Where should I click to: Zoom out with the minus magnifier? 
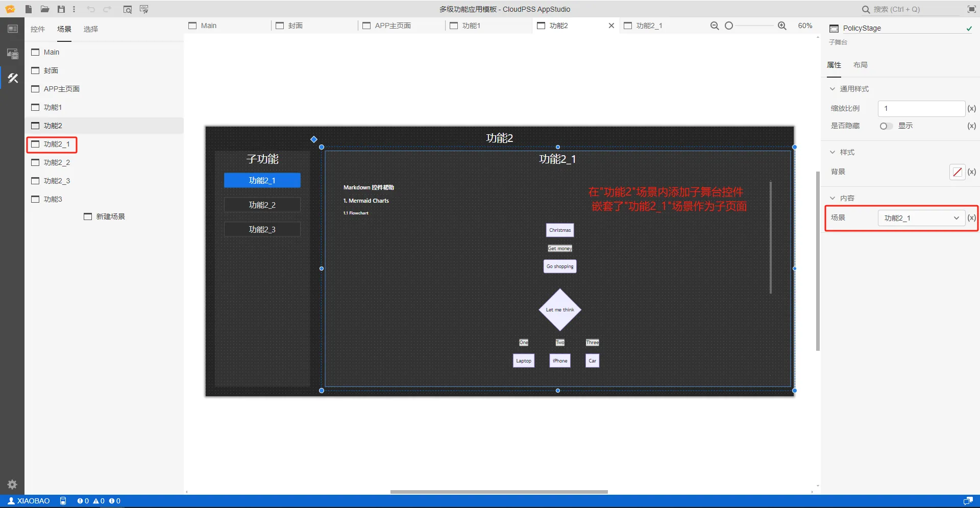pyautogui.click(x=715, y=26)
